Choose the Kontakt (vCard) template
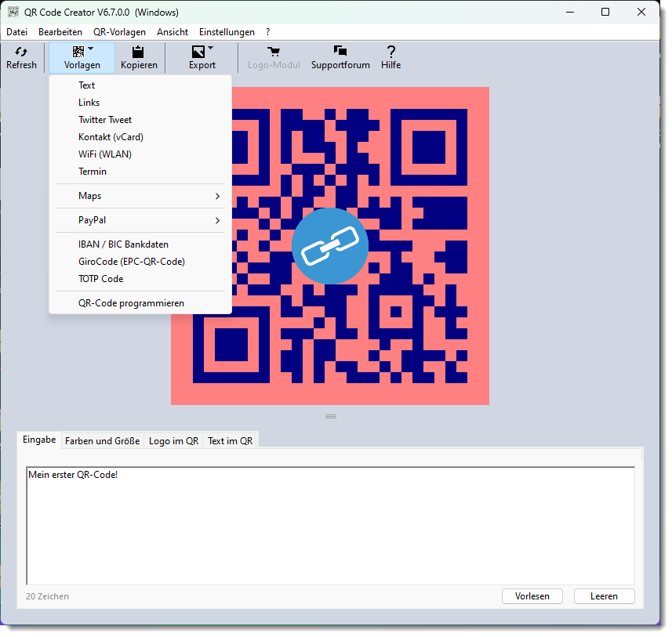The height and width of the screenshot is (637, 672). point(140,137)
